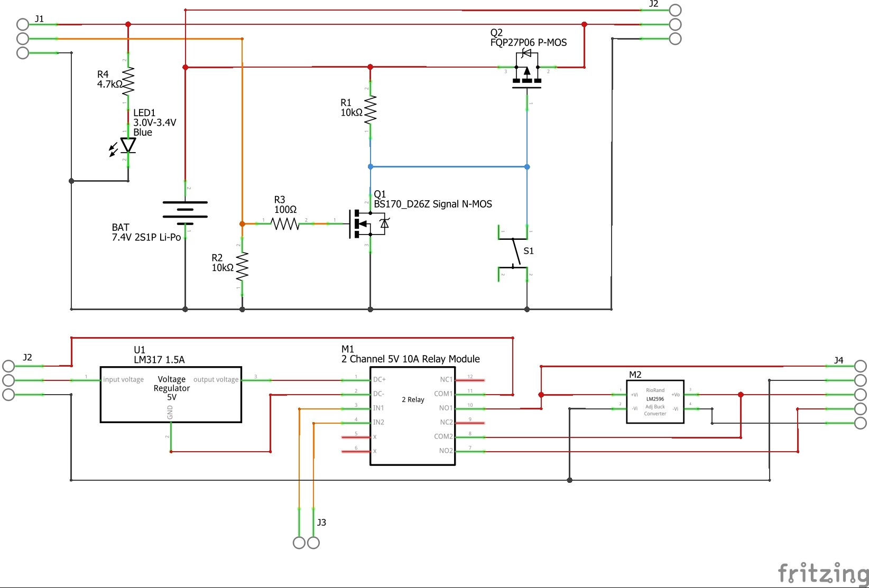Click the BAT 7.4V Li-Po battery symbol
The width and height of the screenshot is (869, 588).
[185, 210]
